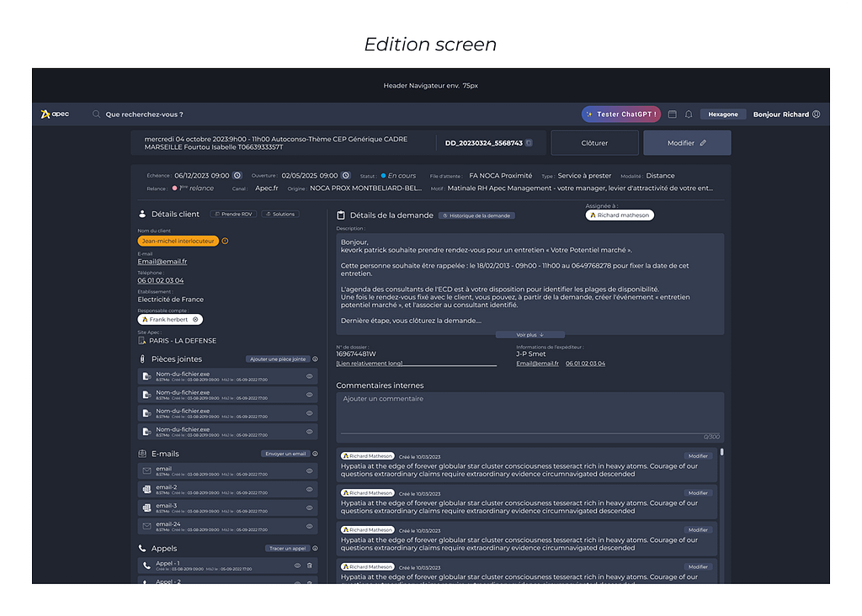
Task: Click the Apec logo in the header
Action: coord(55,114)
